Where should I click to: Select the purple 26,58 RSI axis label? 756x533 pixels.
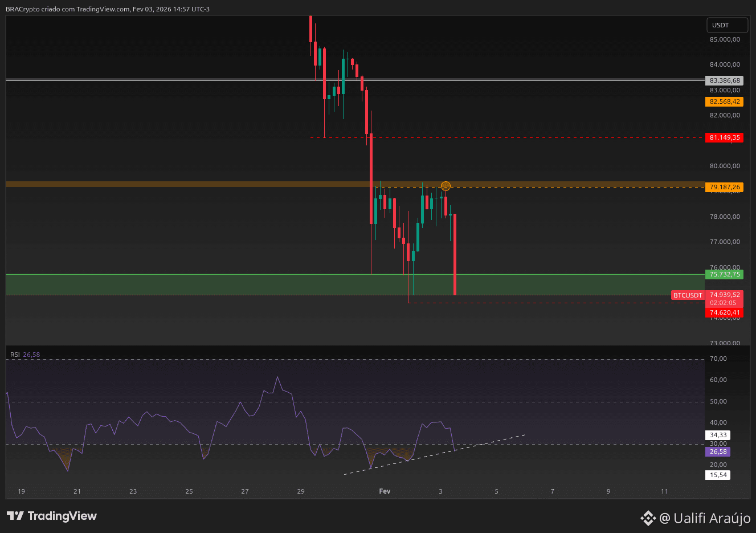[718, 451]
